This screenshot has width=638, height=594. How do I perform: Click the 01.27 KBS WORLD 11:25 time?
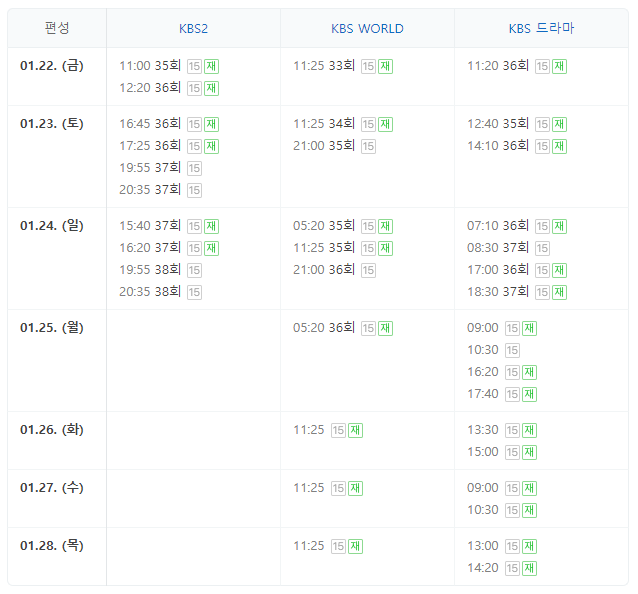coord(309,488)
